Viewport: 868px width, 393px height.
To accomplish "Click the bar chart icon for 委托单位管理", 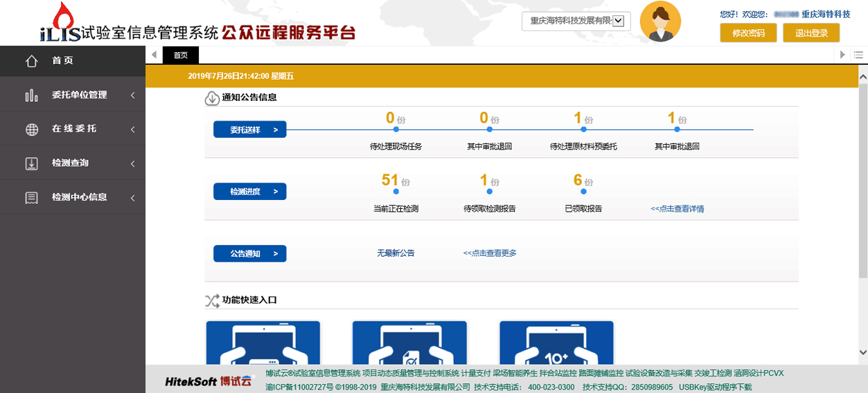I will pyautogui.click(x=31, y=95).
